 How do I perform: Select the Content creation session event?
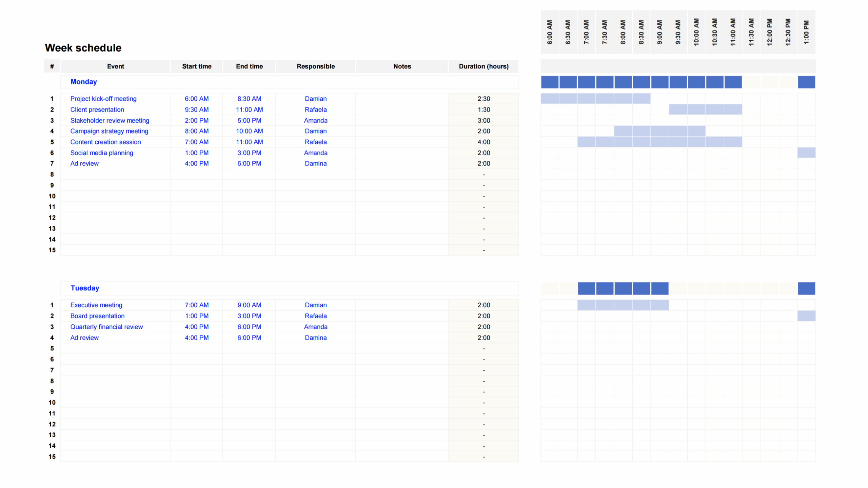click(x=105, y=142)
